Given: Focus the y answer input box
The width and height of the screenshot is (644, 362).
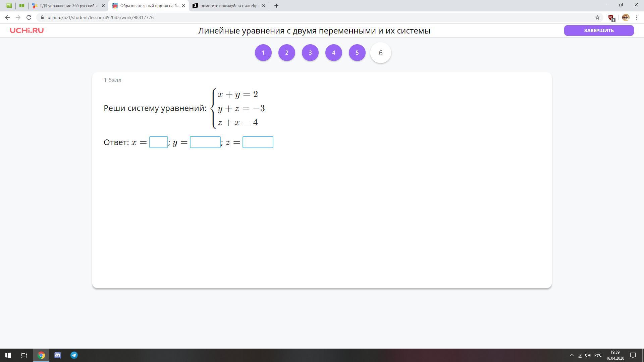Looking at the screenshot, I should pos(205,142).
